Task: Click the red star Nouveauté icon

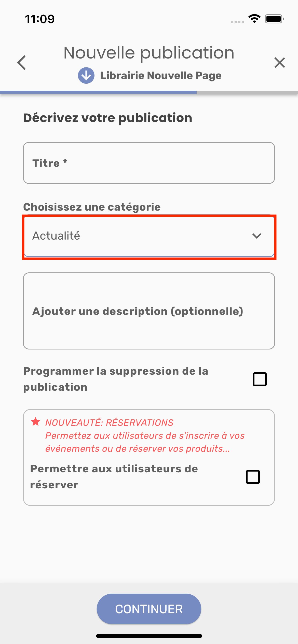Action: point(36,422)
